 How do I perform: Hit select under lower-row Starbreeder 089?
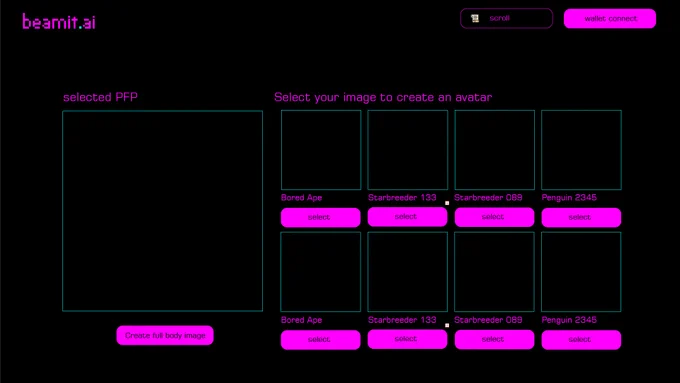point(494,339)
